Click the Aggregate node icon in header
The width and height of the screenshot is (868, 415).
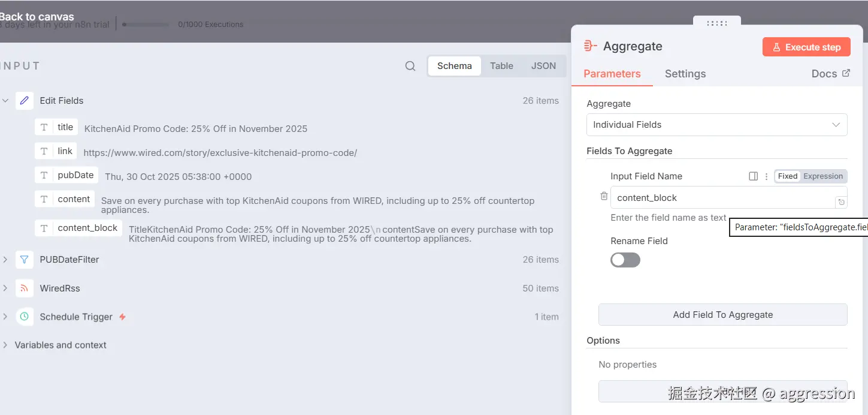tap(590, 46)
